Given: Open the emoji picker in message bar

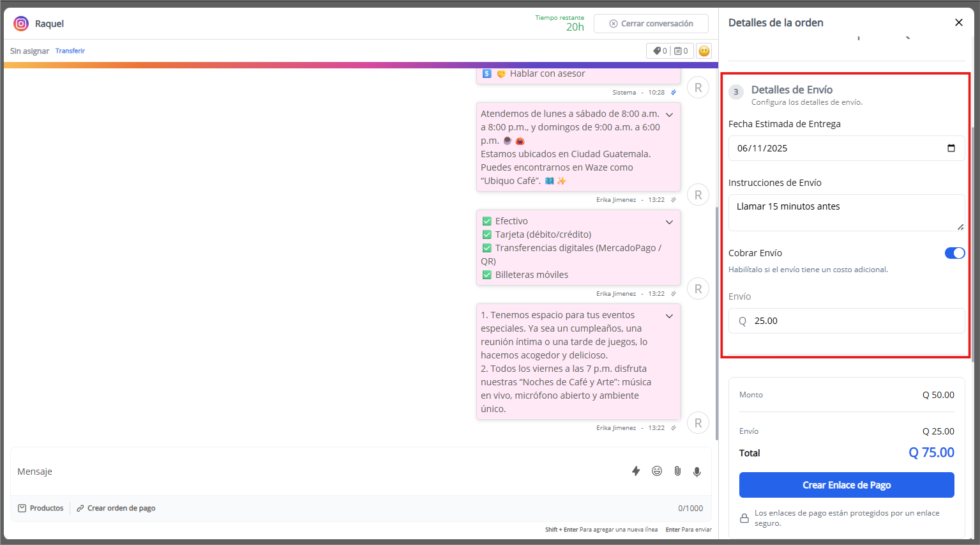Looking at the screenshot, I should click(656, 471).
